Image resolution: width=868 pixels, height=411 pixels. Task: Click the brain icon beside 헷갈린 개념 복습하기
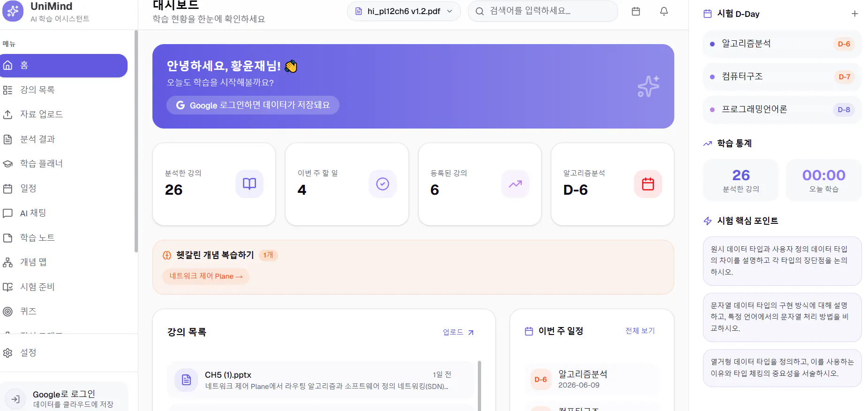point(167,255)
